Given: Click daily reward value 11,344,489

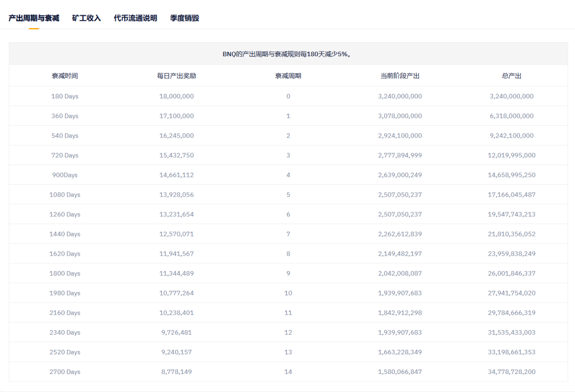Looking at the screenshot, I should click(x=176, y=274).
